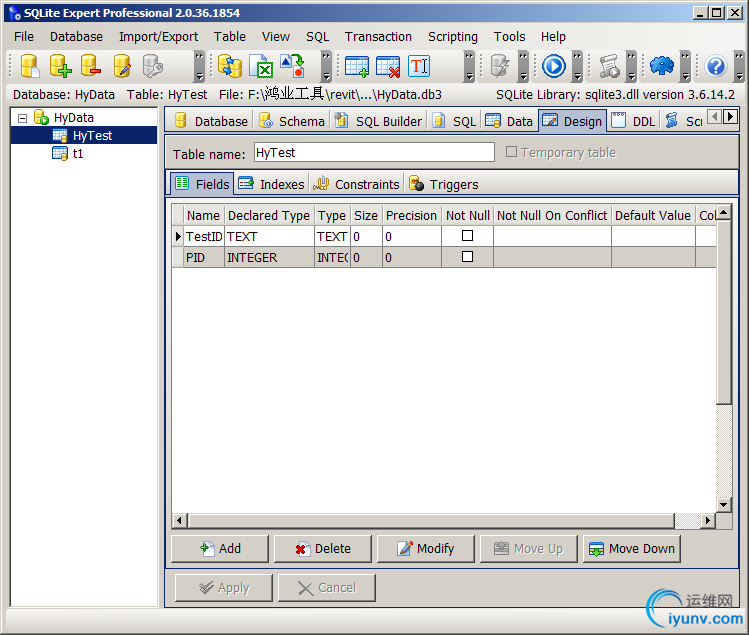Click the greyed scripting scroll icon

click(x=609, y=66)
